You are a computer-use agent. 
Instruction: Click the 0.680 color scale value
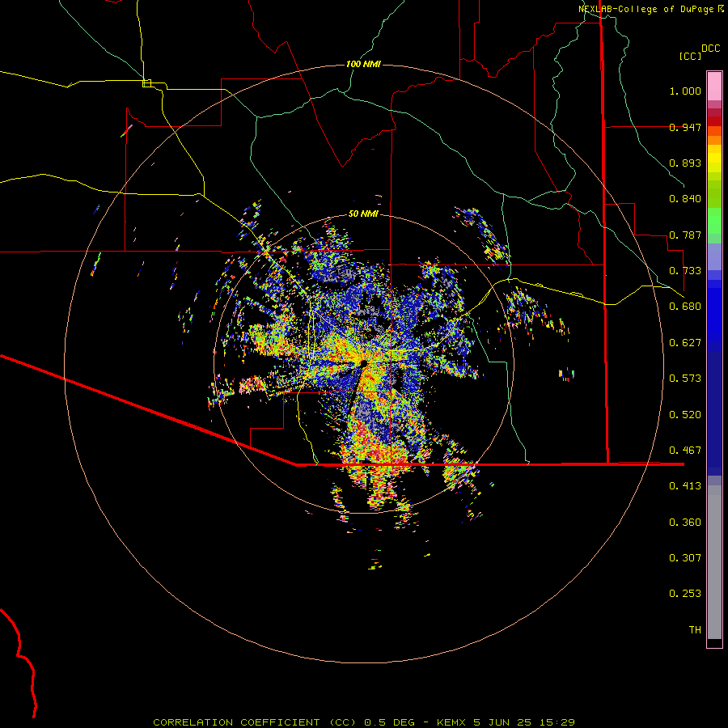685,307
